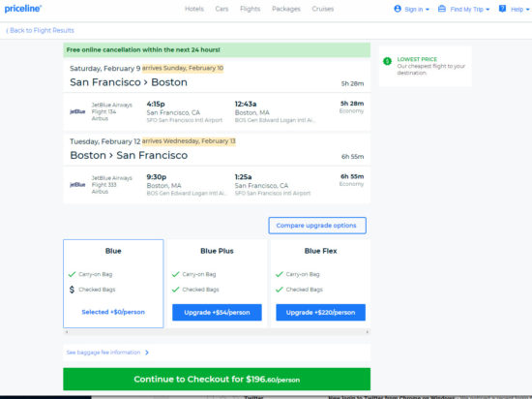Click the JetBlue logo for Flight 333
Image resolution: width=532 pixels, height=399 pixels.
point(77,185)
